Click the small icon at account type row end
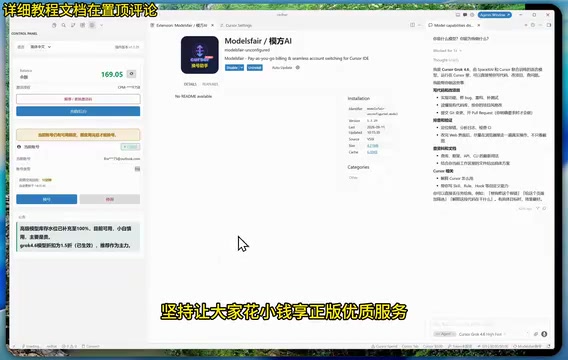This screenshot has height=360, width=568. coord(137,169)
